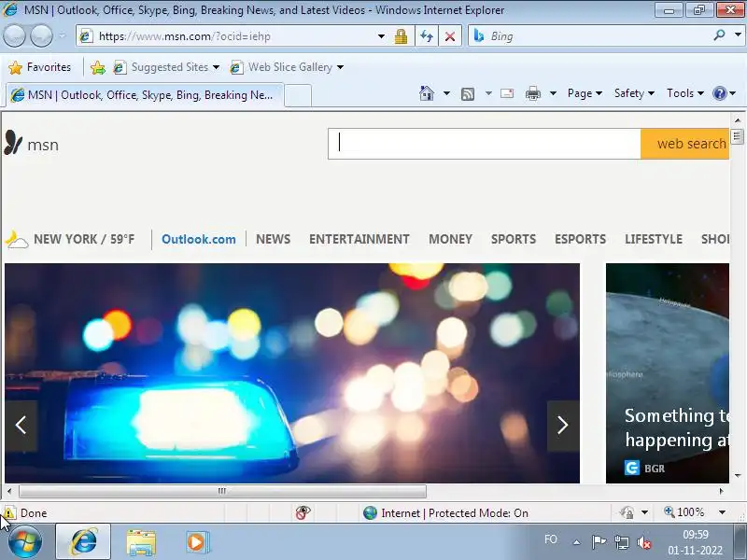Click the browser Back button

[14, 36]
